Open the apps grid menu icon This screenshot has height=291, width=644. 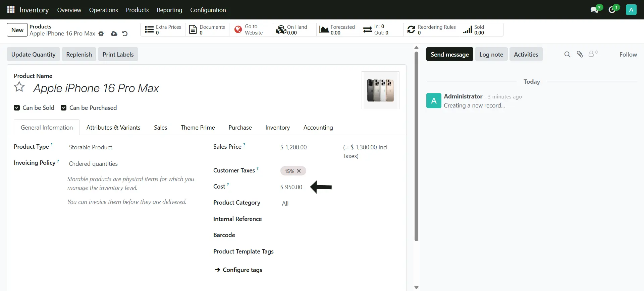11,10
